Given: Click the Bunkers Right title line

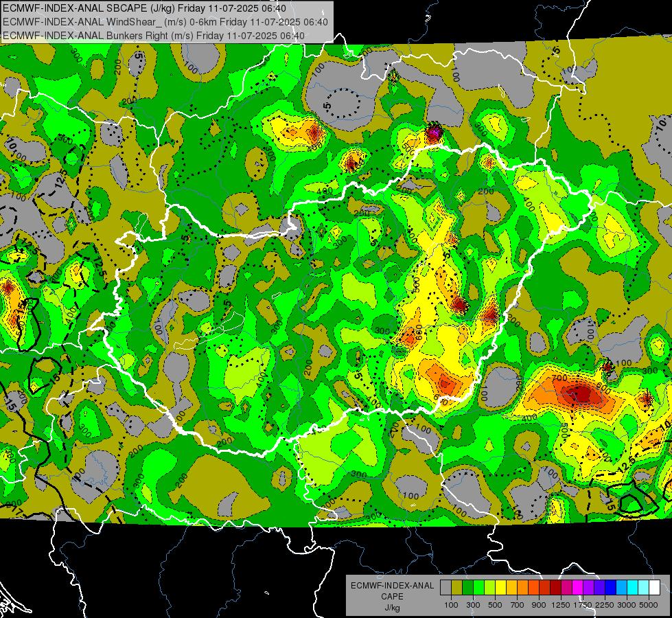Looking at the screenshot, I should [x=154, y=36].
